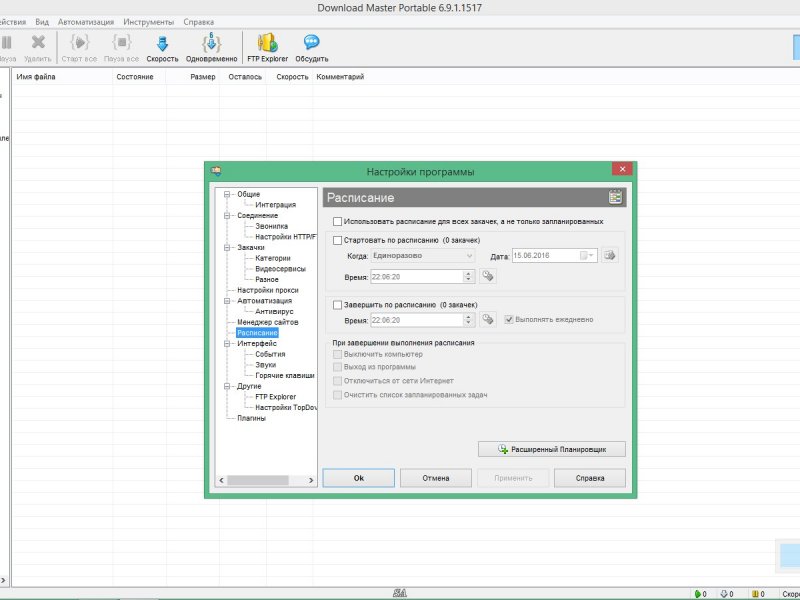800x600 pixels.
Task: Open the Справка menu
Action: coord(198,22)
